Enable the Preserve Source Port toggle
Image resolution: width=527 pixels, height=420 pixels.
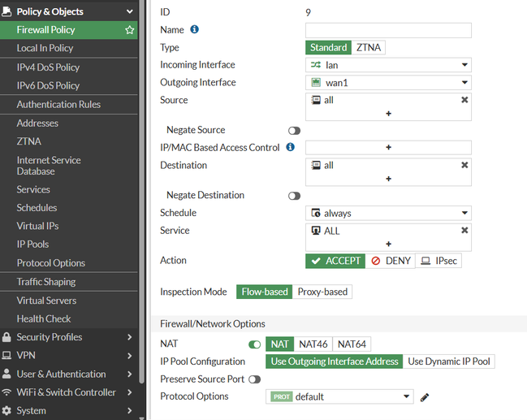255,379
